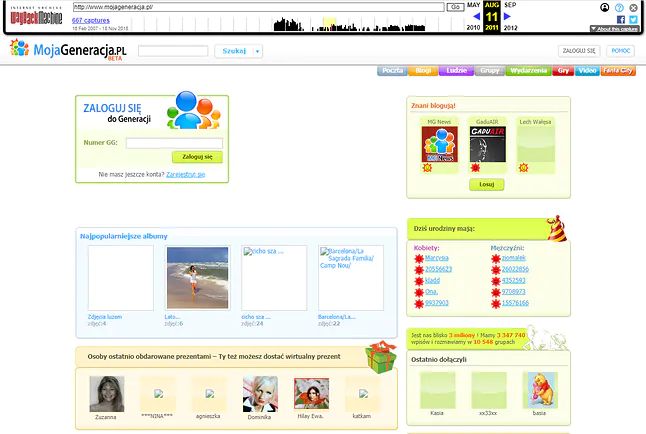Click the colorful people login graphic
The height and width of the screenshot is (434, 646).
[x=194, y=110]
